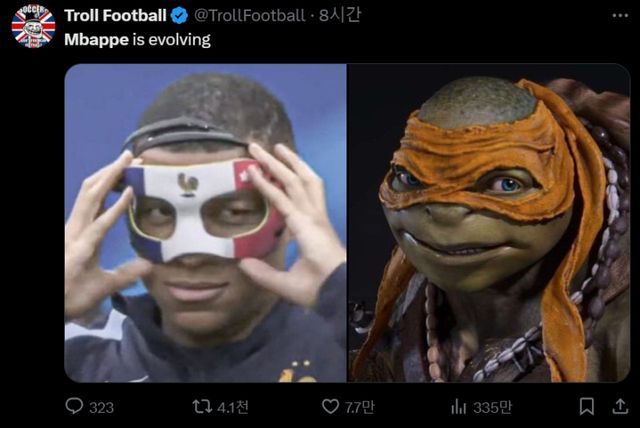Repost the tweet using the retweet icon
The width and height of the screenshot is (640, 428).
[x=202, y=407]
